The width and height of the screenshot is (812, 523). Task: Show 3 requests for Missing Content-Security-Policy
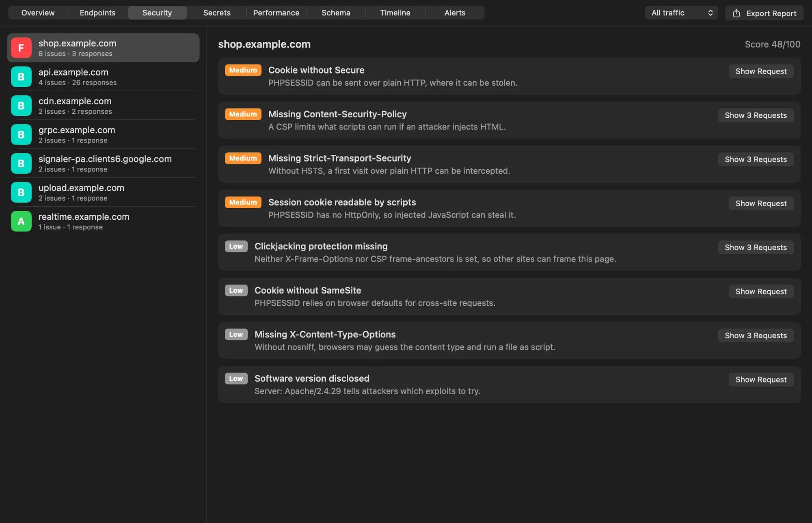click(756, 115)
